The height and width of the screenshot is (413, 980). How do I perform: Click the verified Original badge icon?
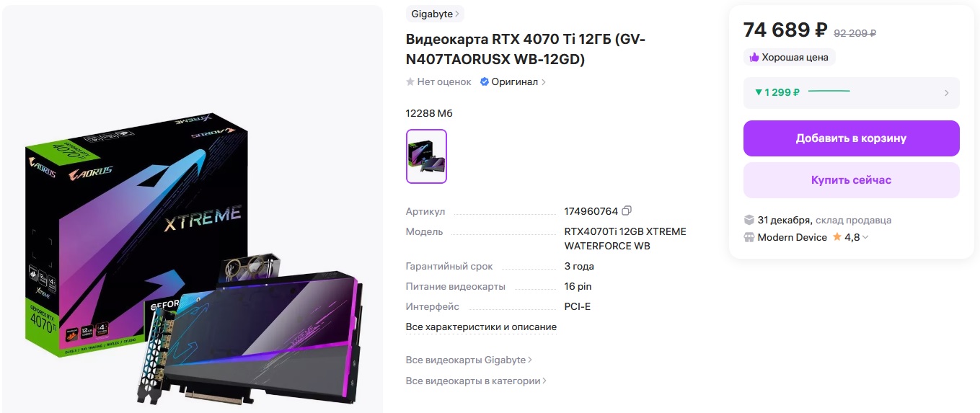point(485,81)
